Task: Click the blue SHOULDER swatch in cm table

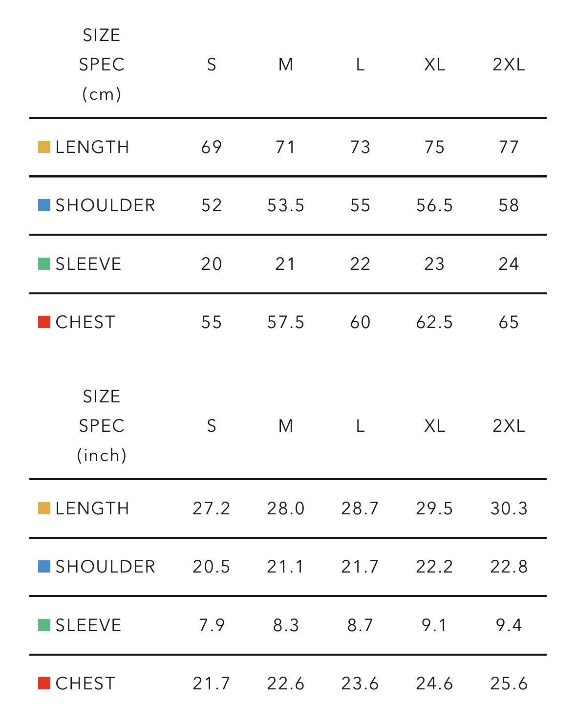Action: pyautogui.click(x=44, y=205)
